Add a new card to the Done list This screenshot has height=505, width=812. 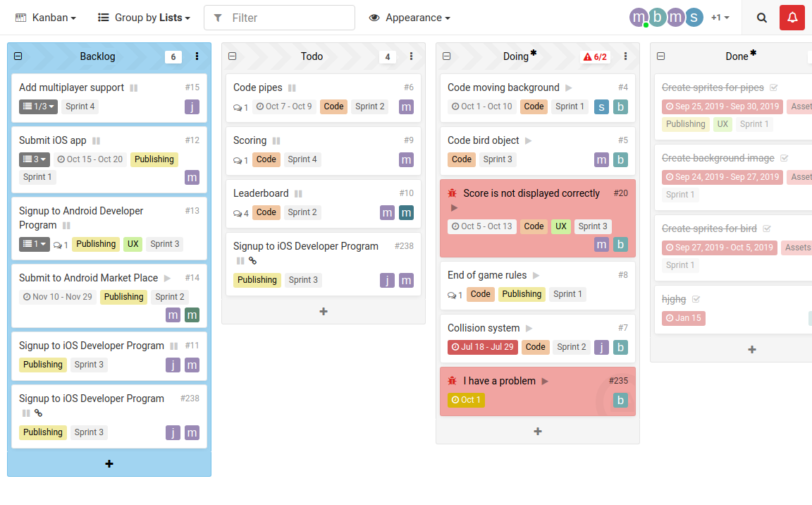click(751, 349)
